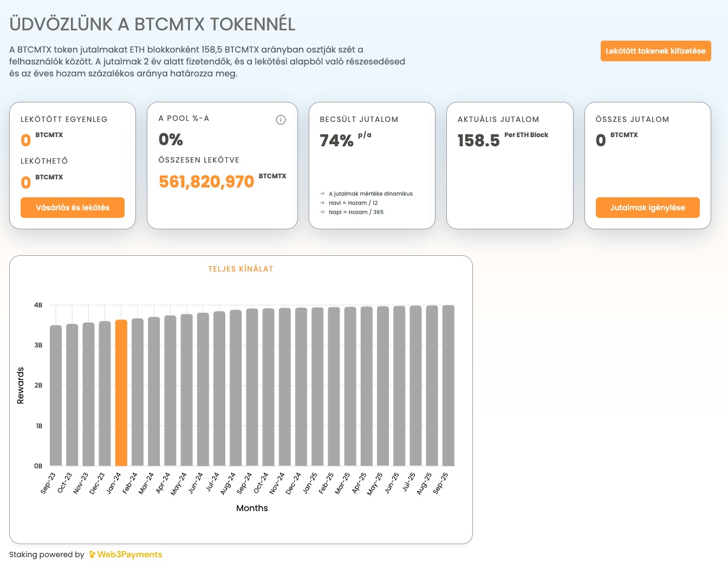728x568 pixels.
Task: Click the 'TELJES KÍNÁLAT' chart title
Action: [x=241, y=269]
